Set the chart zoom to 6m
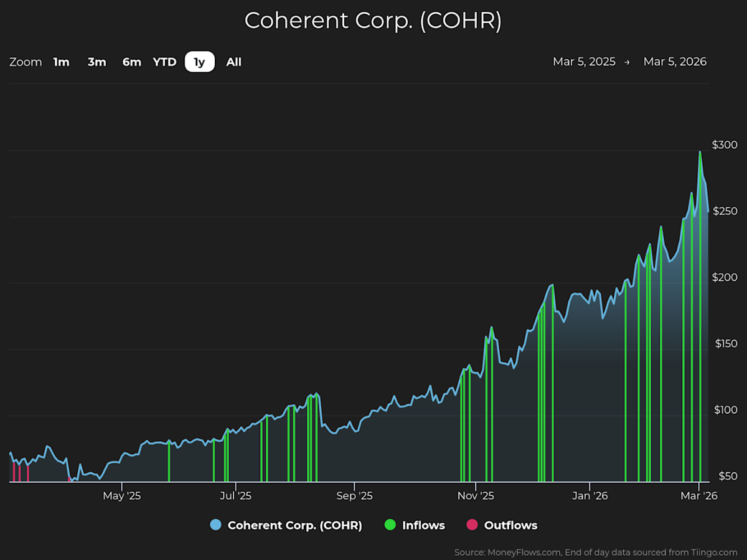 coord(131,62)
